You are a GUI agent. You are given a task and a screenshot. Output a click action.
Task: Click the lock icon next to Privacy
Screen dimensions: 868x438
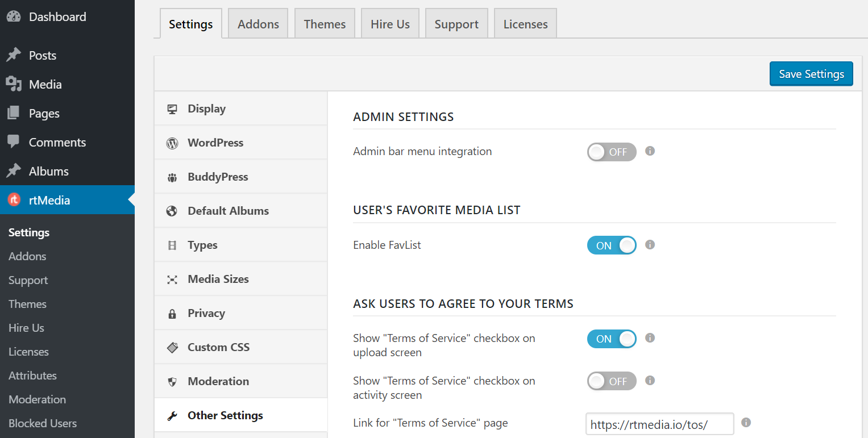tap(172, 312)
